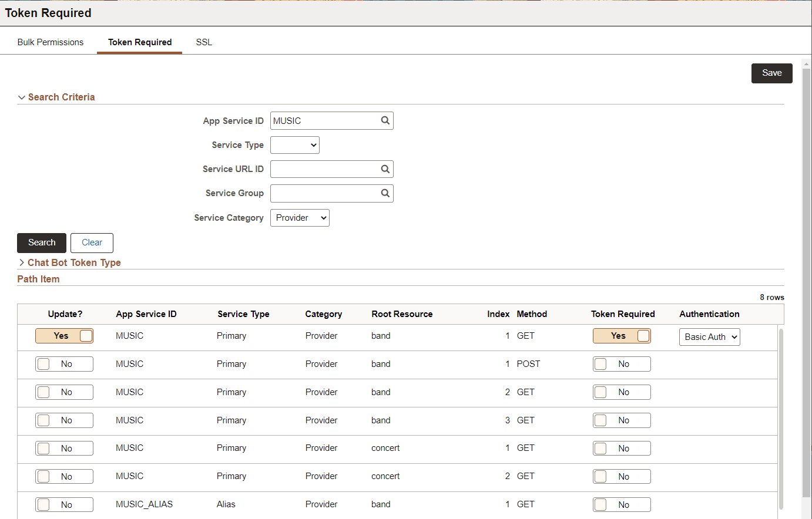Click the "Method" column header
Viewport: 812px width, 519px height.
click(x=532, y=314)
